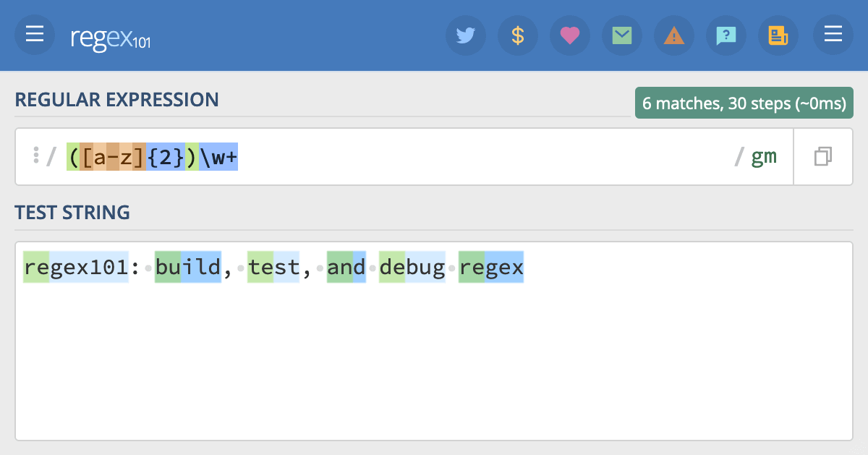Image resolution: width=868 pixels, height=455 pixels.
Task: Open the left hamburger menu
Action: click(x=34, y=35)
